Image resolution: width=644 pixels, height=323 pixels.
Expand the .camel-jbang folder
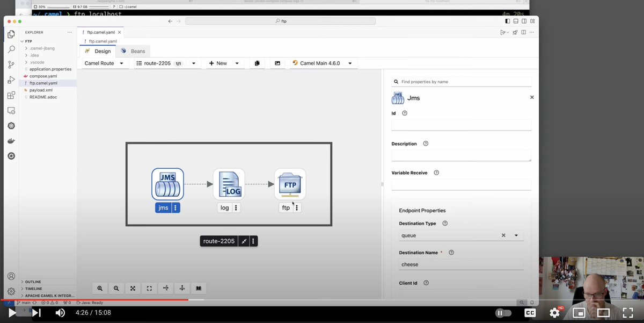(42, 48)
